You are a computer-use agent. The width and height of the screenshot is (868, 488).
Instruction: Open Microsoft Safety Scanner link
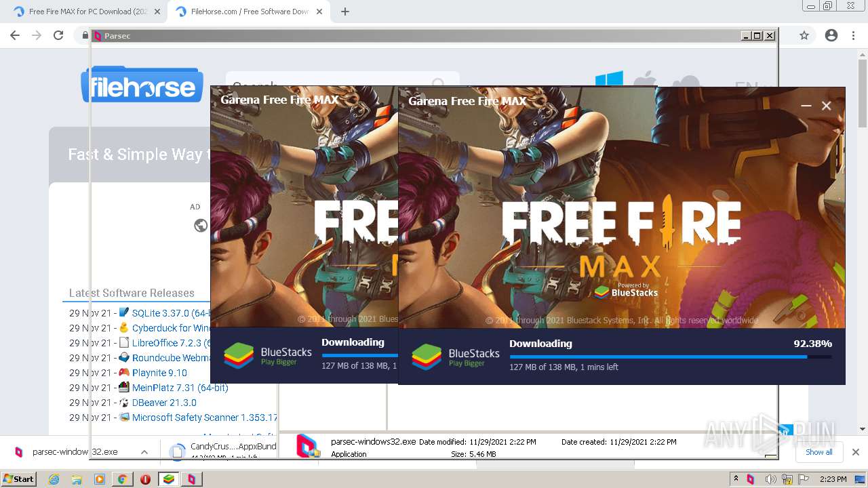(x=204, y=418)
